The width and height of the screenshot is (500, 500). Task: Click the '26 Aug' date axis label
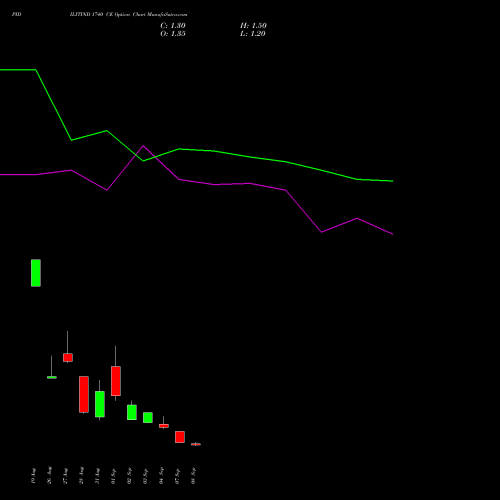point(49,476)
